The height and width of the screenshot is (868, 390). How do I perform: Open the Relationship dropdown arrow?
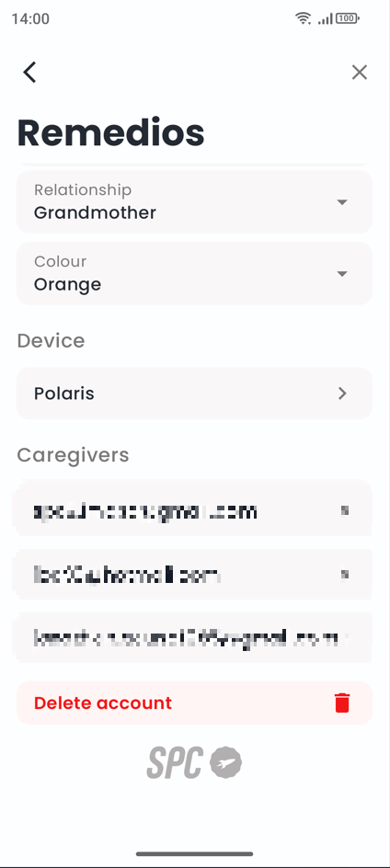click(x=342, y=202)
